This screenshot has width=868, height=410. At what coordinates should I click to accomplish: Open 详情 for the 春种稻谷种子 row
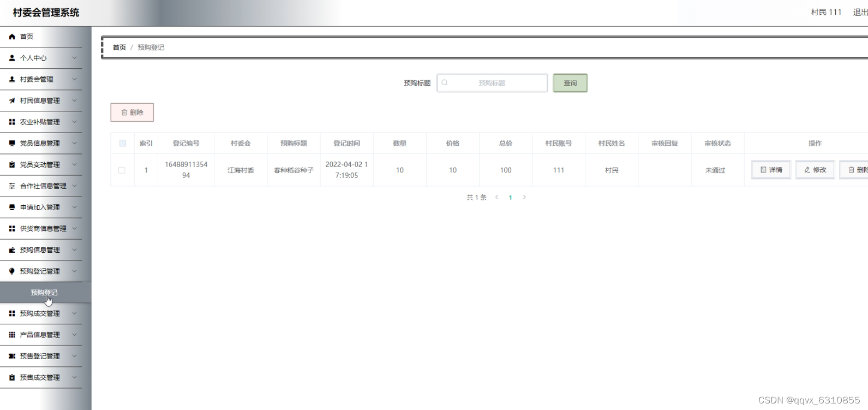click(x=771, y=170)
